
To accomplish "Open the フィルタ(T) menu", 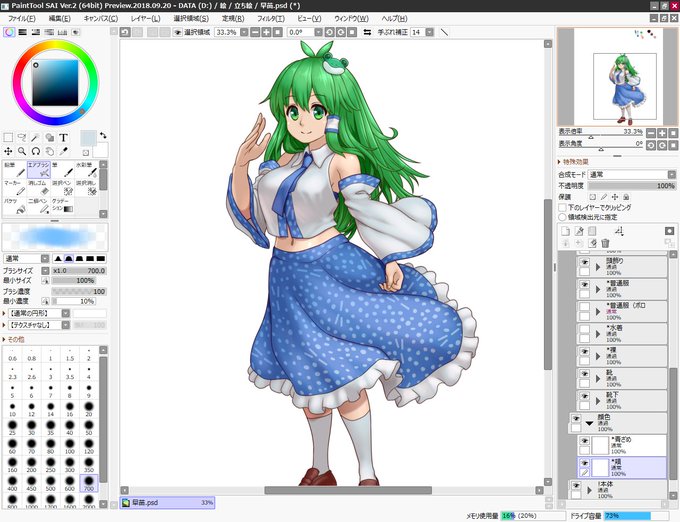I will (271, 19).
